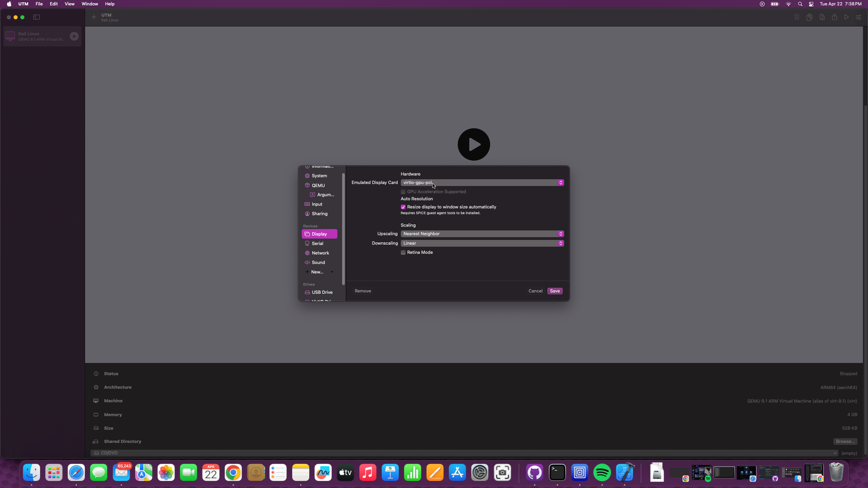Open the Window menu in the menu bar
Viewport: 868px width, 488px height.
coord(90,4)
